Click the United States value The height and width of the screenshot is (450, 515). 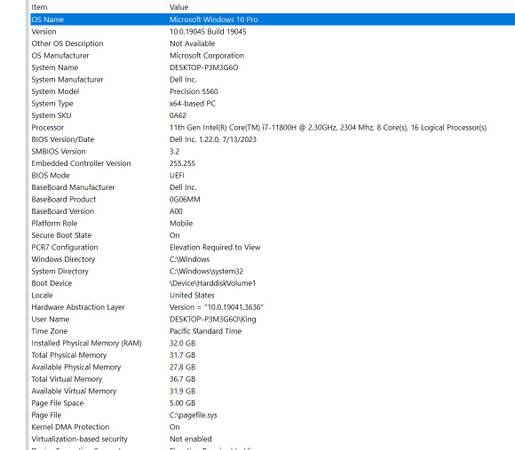pos(192,296)
